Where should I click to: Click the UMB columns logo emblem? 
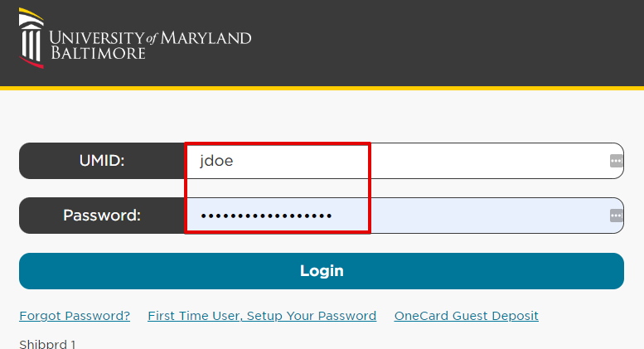[31, 37]
